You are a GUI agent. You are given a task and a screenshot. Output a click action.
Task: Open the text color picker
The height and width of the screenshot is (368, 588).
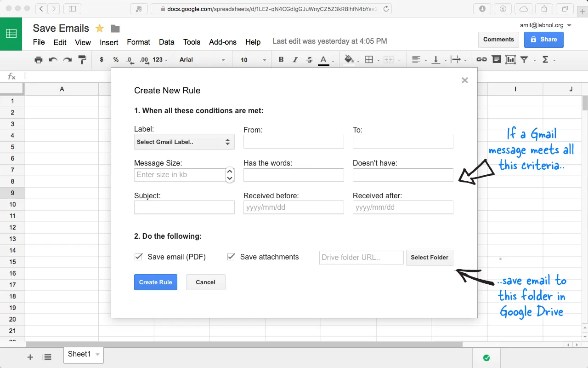pos(324,59)
